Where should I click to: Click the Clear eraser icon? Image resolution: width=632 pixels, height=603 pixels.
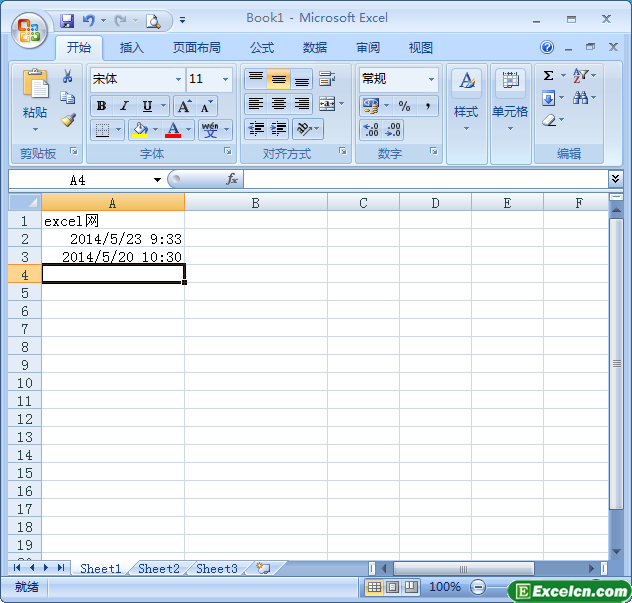(x=549, y=120)
